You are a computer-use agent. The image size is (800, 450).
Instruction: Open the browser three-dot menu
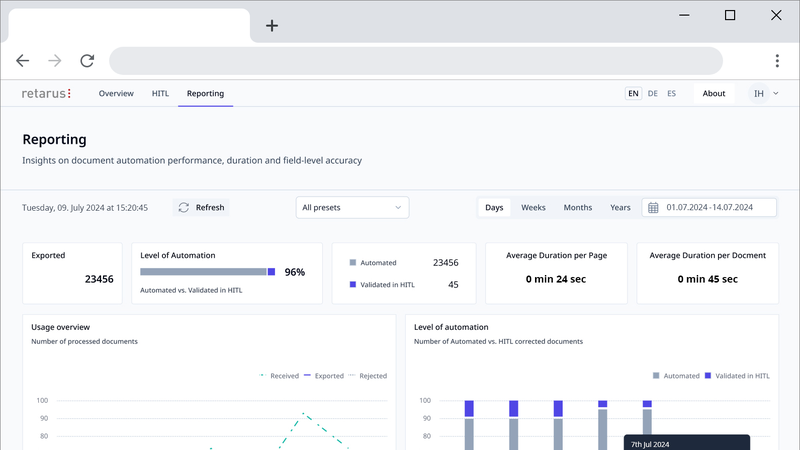pyautogui.click(x=777, y=61)
